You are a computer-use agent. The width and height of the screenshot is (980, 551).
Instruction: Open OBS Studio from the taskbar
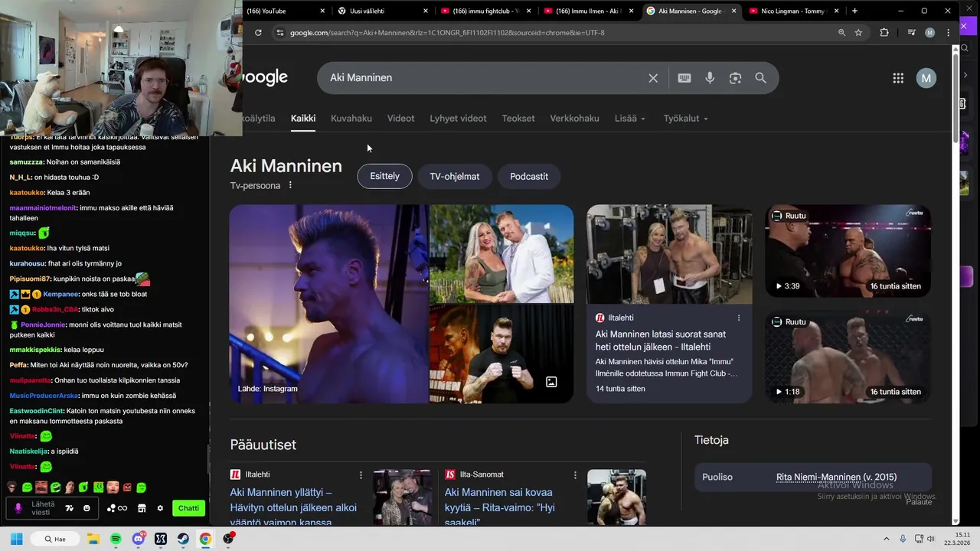(x=228, y=539)
